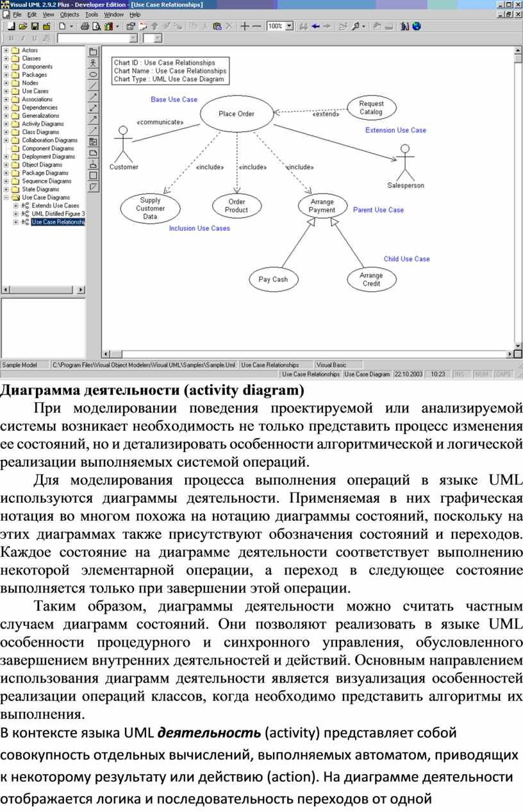Click the Arrange Credit use case ellipse

pos(371,280)
